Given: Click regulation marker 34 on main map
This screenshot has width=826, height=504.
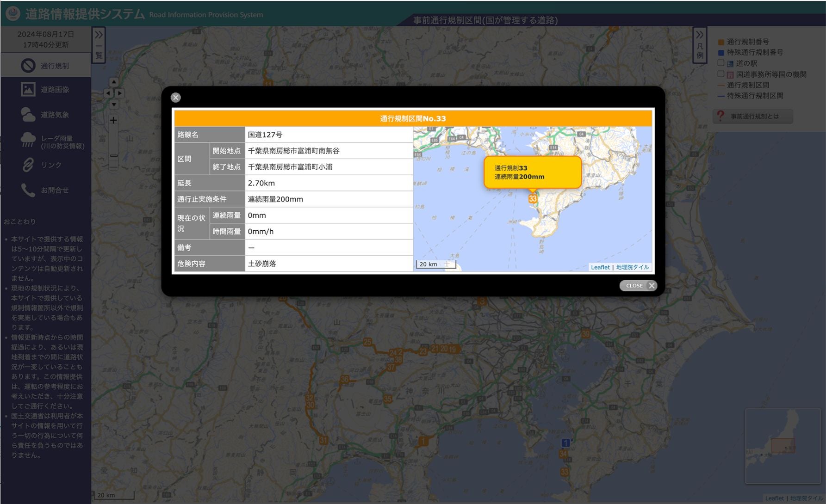Looking at the screenshot, I should click(x=563, y=454).
